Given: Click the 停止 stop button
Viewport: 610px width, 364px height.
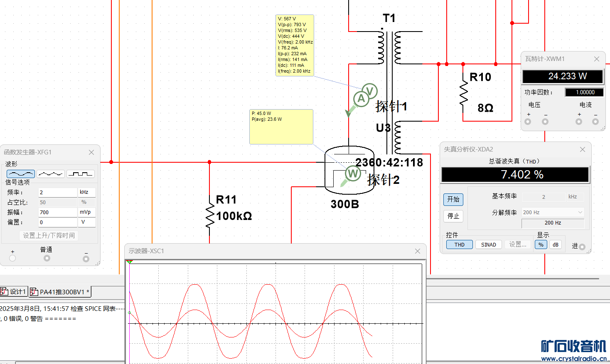Looking at the screenshot, I should pos(453,216).
